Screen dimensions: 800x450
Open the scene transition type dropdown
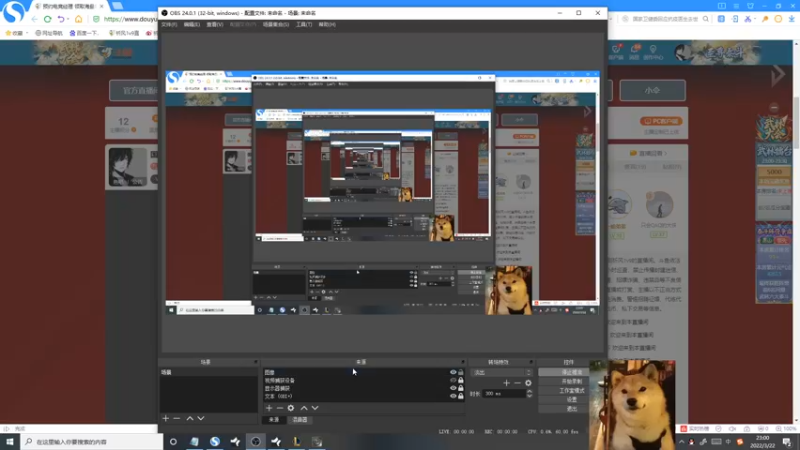point(502,372)
